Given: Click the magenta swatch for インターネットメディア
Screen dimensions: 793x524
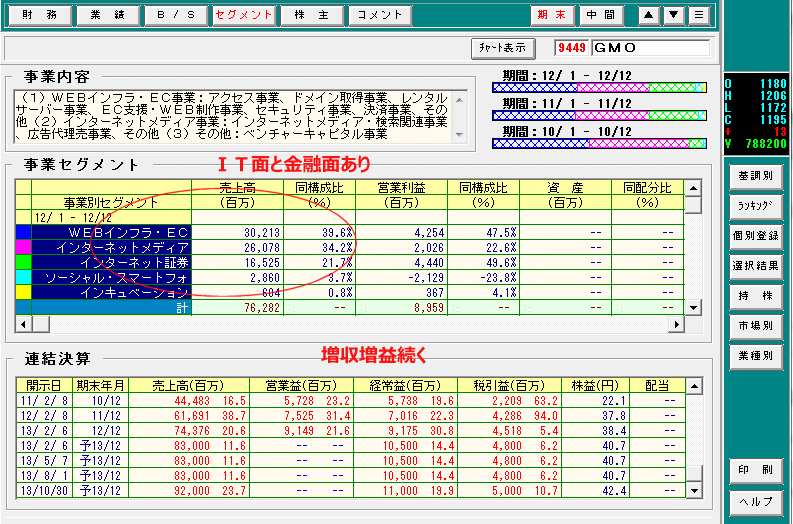Looking at the screenshot, I should (x=23, y=247).
